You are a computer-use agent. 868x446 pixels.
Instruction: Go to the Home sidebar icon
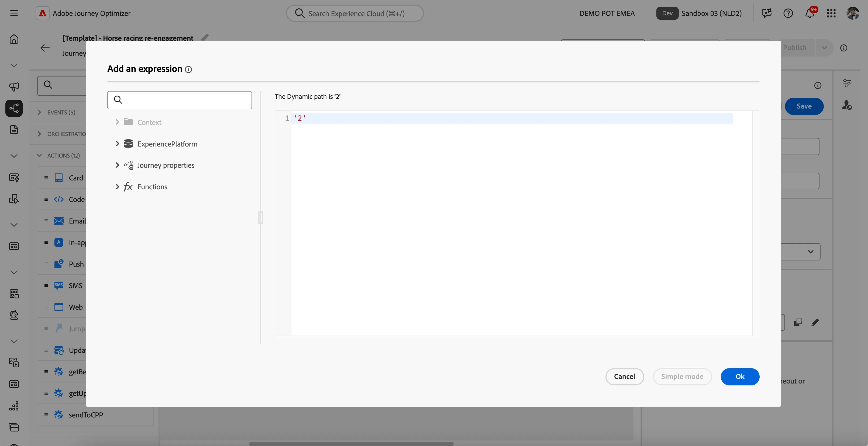click(14, 39)
